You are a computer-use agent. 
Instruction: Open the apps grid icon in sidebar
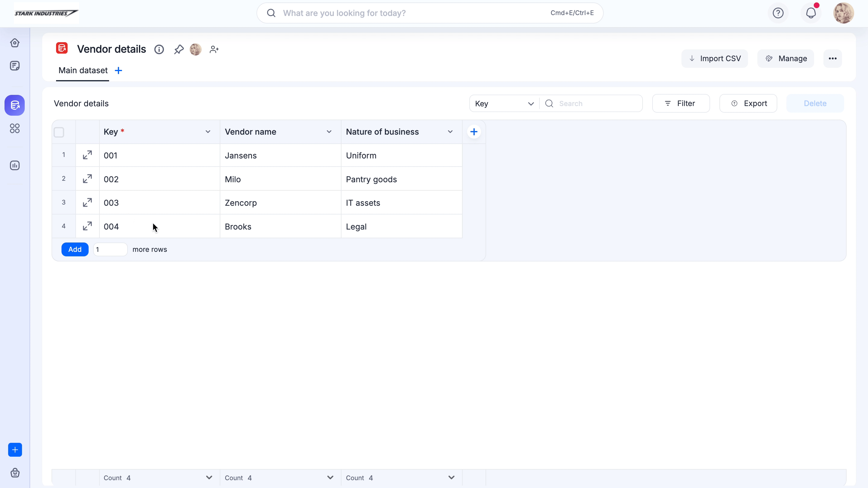click(x=14, y=128)
